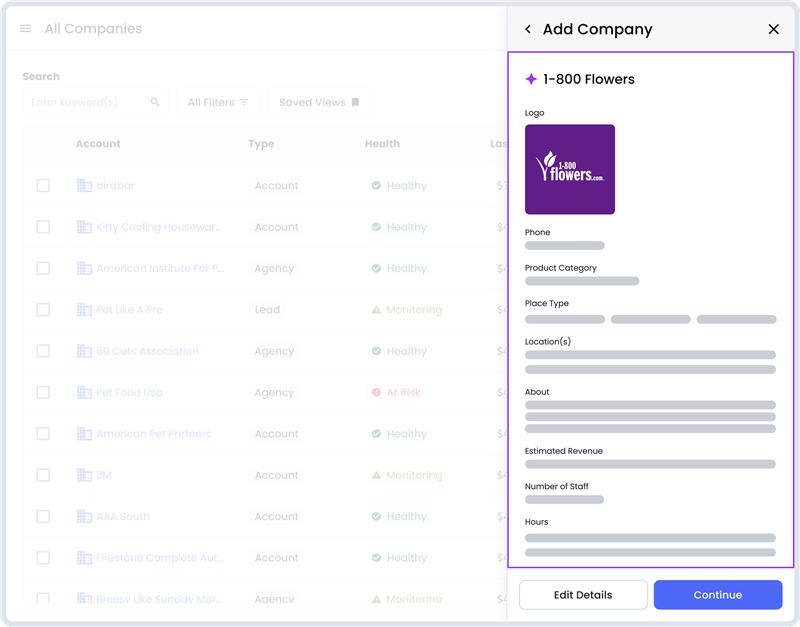Click the building icon beside American Pet Partners
800x627 pixels.
coord(84,433)
